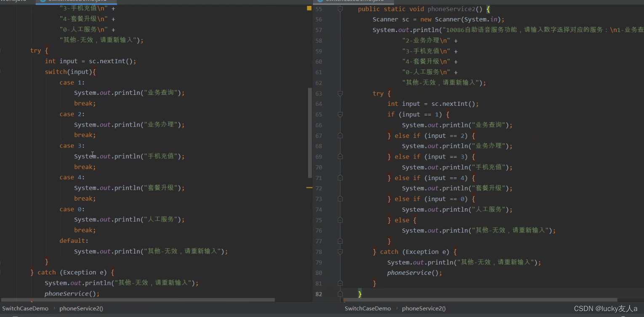Click 'int input = sc.nextInt();' in left editor

point(90,61)
